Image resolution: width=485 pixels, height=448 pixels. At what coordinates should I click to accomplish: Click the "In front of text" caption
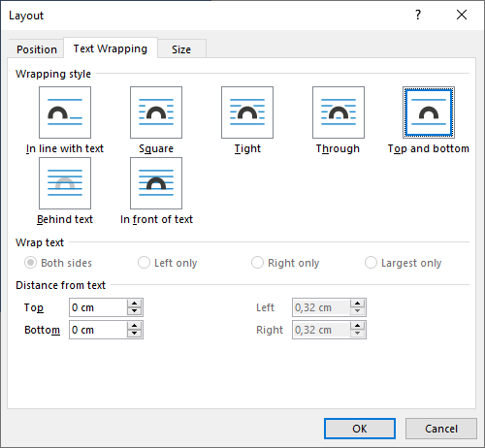[156, 219]
